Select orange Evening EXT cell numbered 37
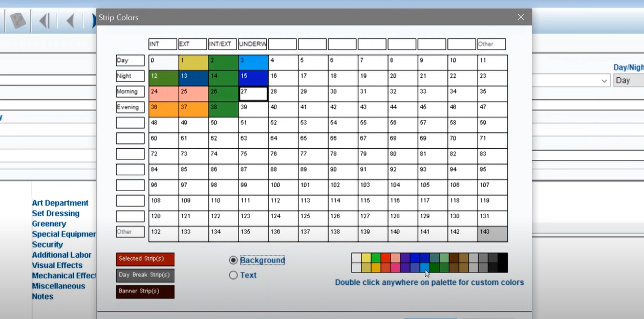Viewport: 644px width, 319px height. pyautogui.click(x=192, y=107)
